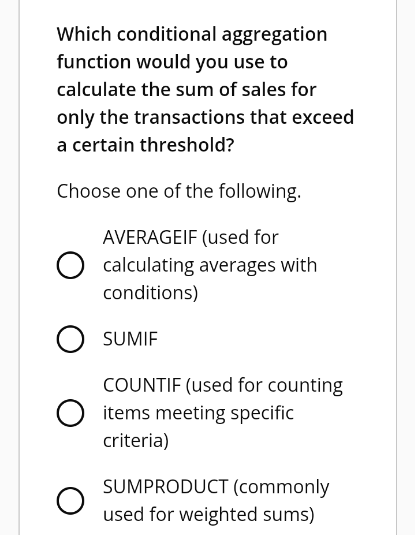The image size is (415, 535).
Task: Click the 'function would you use to' line
Action: [172, 62]
